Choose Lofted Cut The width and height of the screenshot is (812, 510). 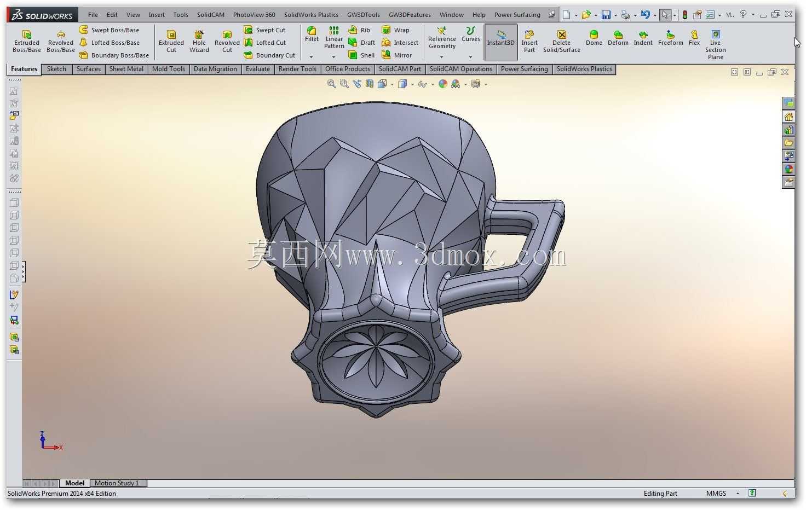(265, 43)
